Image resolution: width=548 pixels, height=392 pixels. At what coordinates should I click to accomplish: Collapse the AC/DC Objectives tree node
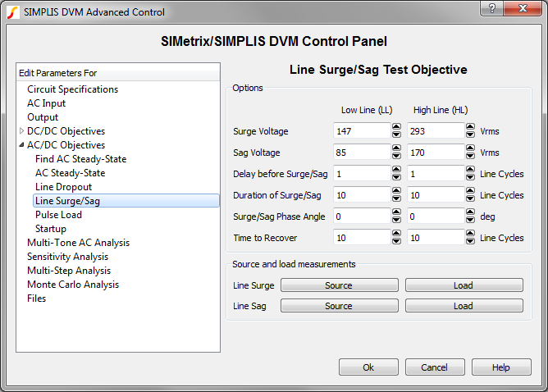pos(22,145)
